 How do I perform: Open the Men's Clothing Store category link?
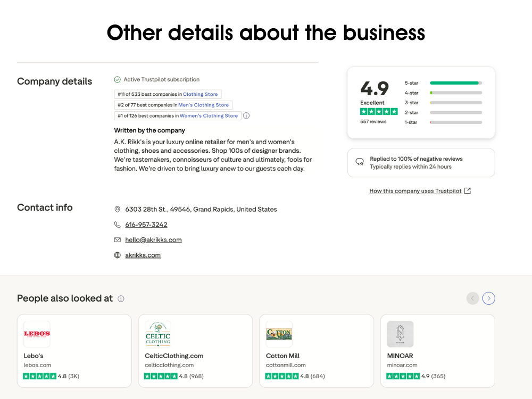pyautogui.click(x=203, y=105)
